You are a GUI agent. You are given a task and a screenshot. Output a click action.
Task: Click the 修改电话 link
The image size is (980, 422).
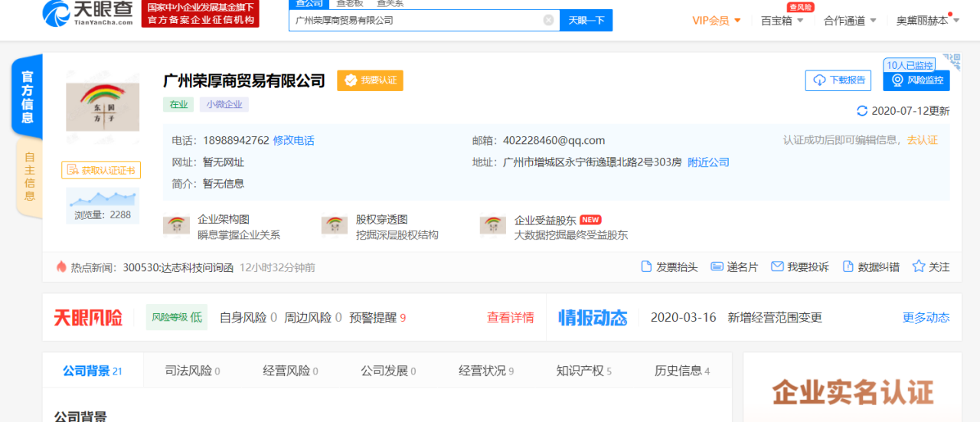coord(293,140)
